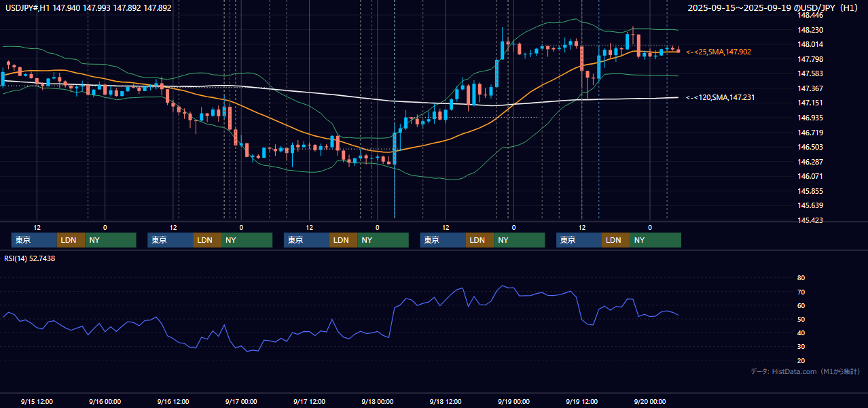Select the NY session block above 9/19 00:00

tap(519, 240)
